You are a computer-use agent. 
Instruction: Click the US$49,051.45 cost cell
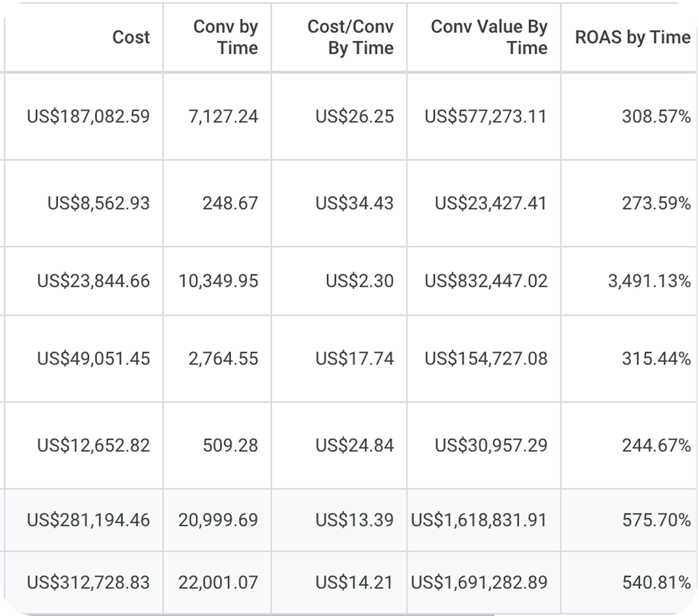pyautogui.click(x=94, y=359)
